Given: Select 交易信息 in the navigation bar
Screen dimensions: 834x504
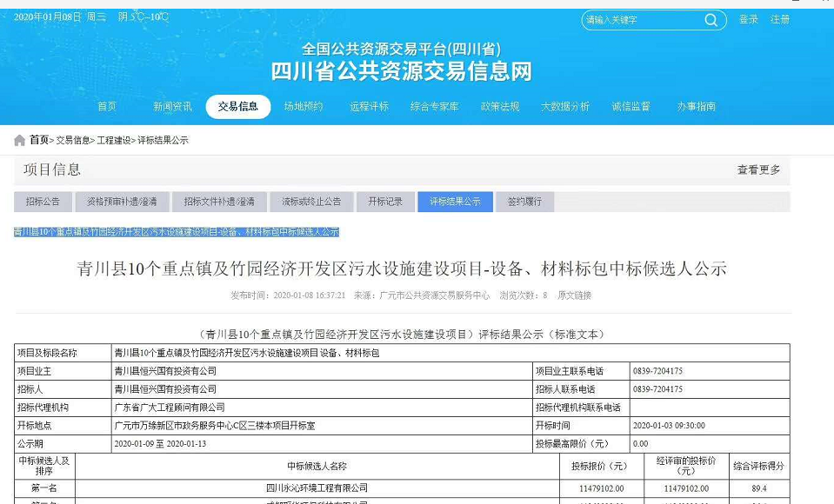Looking at the screenshot, I should [x=237, y=107].
